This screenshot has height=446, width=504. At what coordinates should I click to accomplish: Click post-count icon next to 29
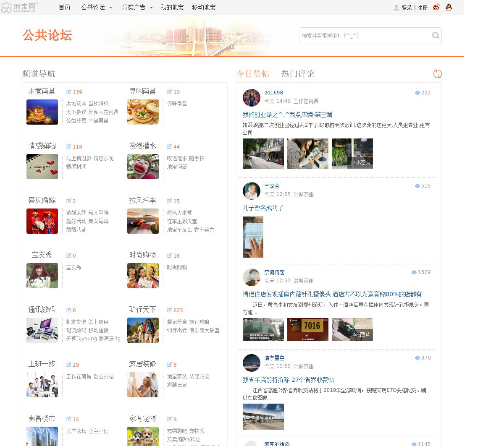68,365
